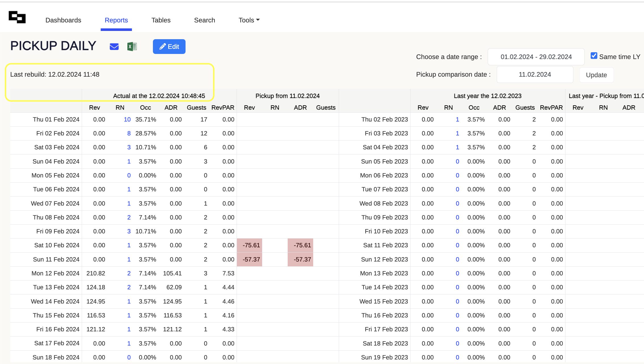Open RN link 2 for Mon 12 Feb 2024

point(129,273)
